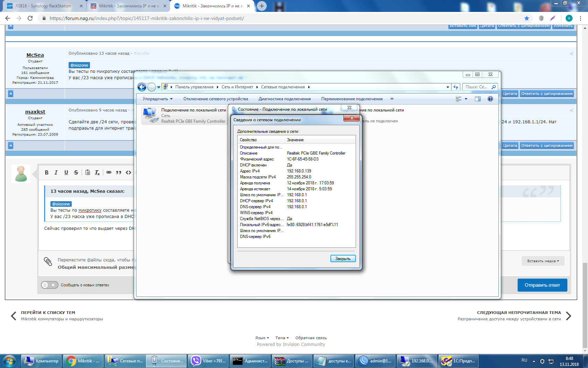
Task: Insert a code block using the editor icon
Action: coord(128,172)
